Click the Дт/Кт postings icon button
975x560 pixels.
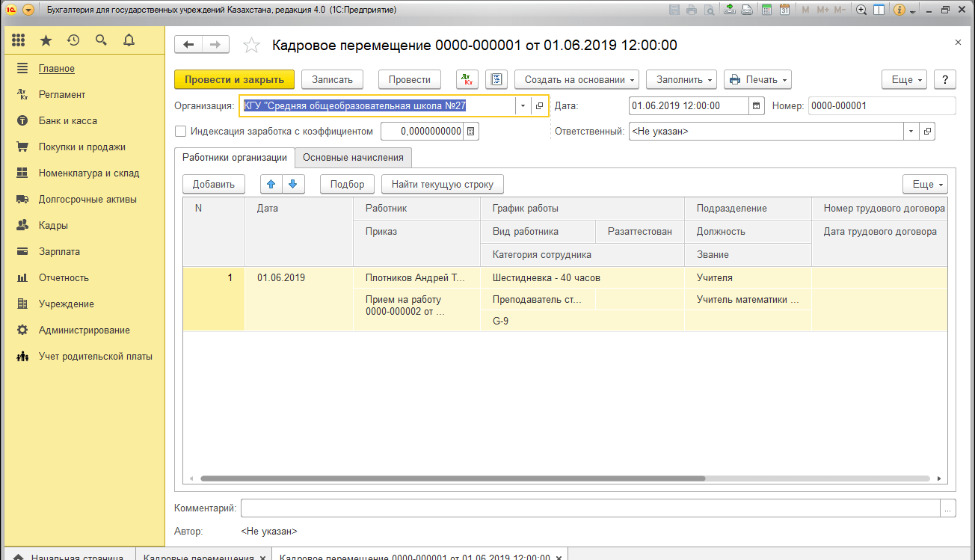click(x=467, y=80)
